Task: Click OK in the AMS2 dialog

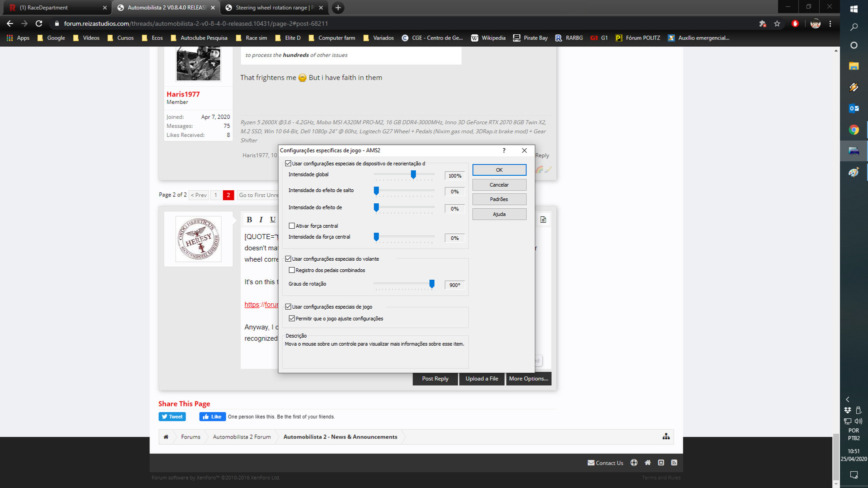Action: (x=499, y=170)
